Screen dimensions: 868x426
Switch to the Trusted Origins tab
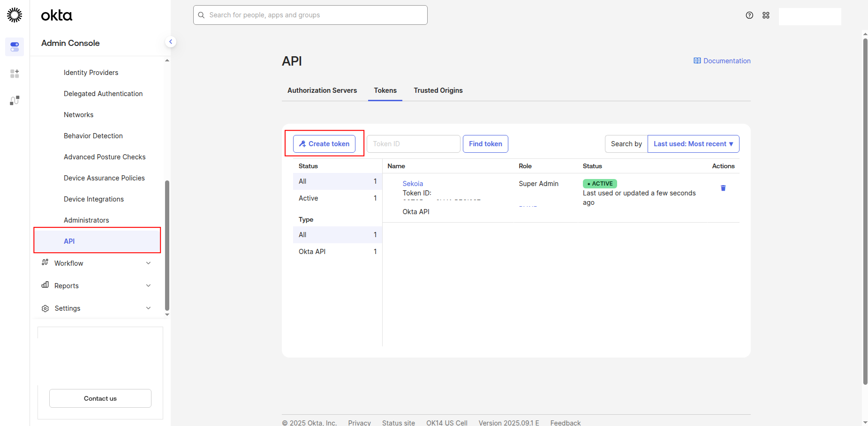tap(438, 90)
